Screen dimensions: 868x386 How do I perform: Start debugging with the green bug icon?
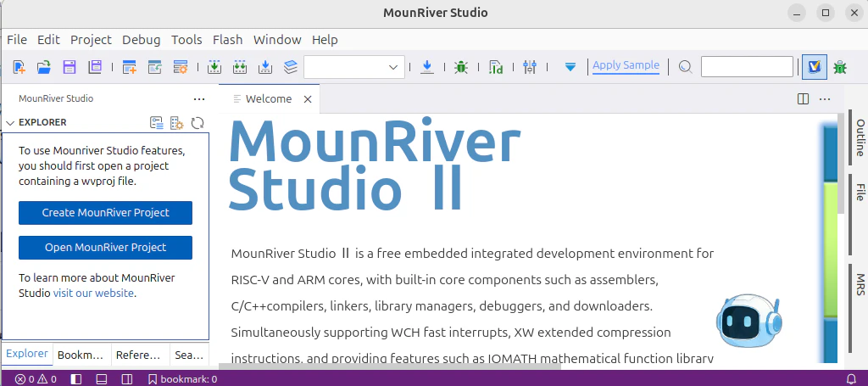point(460,67)
